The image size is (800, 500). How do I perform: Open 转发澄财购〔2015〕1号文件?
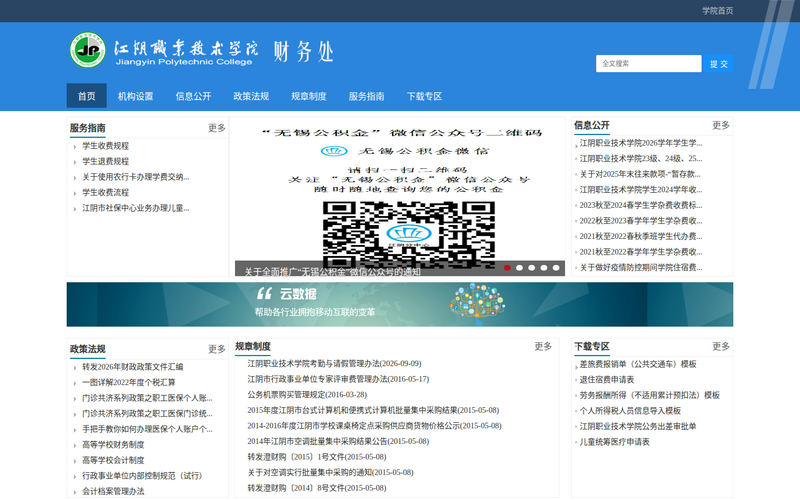(317, 457)
